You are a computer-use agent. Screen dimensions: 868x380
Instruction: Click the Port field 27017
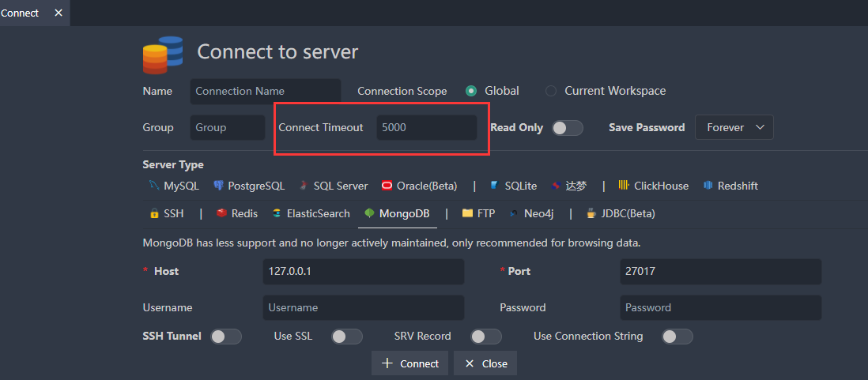click(721, 272)
